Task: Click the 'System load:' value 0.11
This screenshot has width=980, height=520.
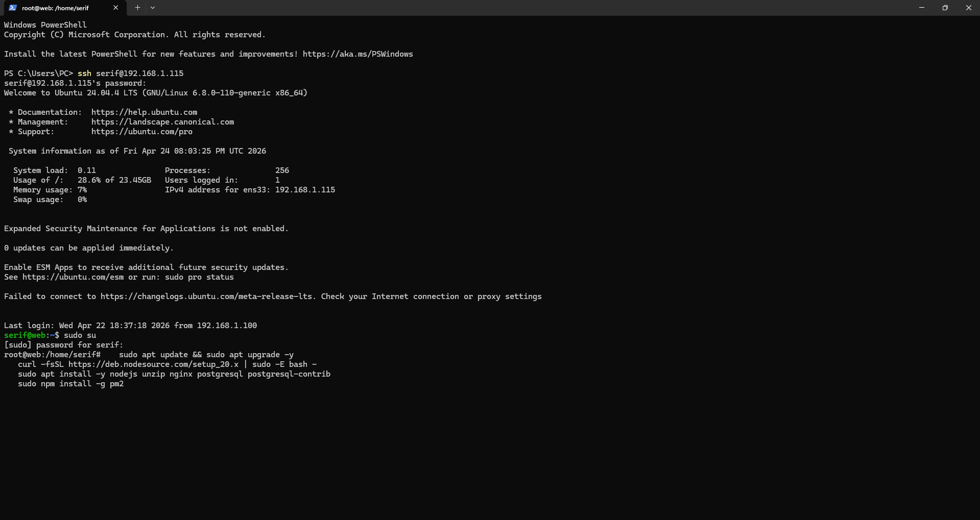Action: [x=87, y=170]
